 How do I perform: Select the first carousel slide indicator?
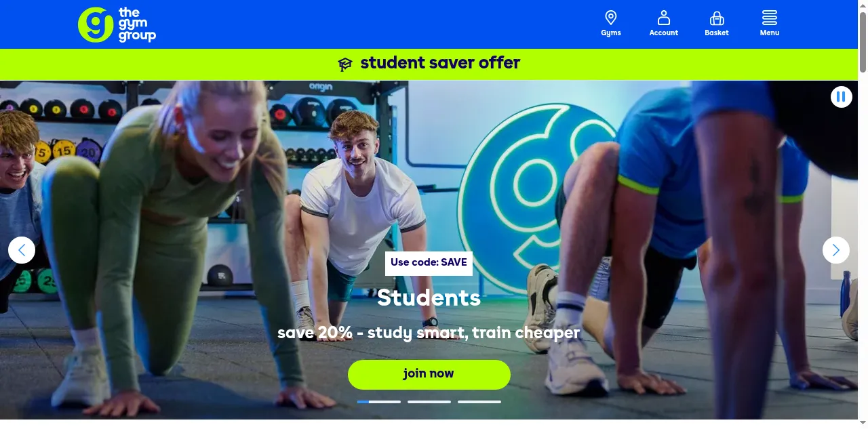[x=379, y=402]
